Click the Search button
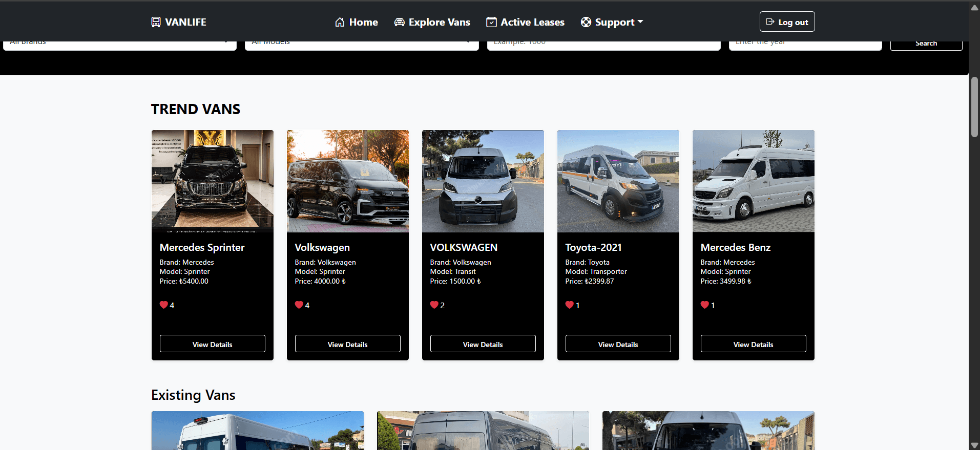 [926, 45]
